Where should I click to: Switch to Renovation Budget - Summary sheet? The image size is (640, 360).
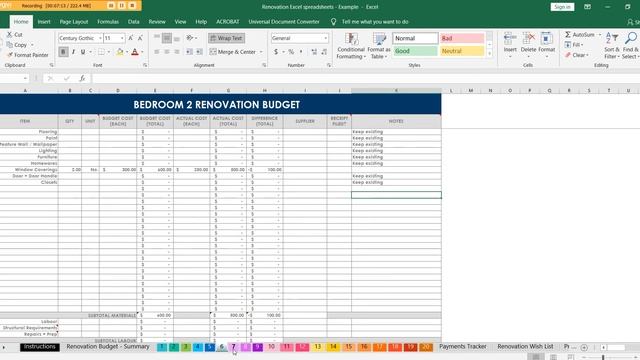click(108, 347)
